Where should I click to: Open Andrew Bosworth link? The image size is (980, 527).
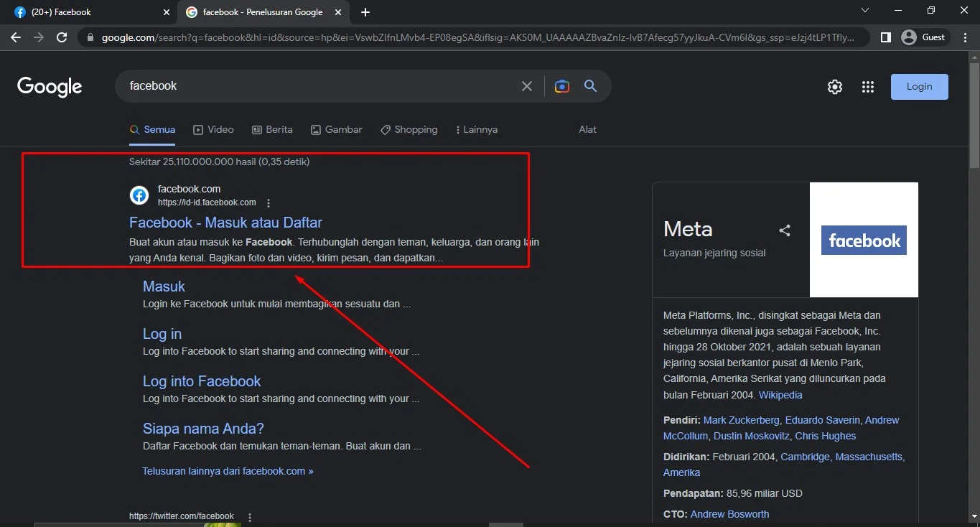coord(729,514)
